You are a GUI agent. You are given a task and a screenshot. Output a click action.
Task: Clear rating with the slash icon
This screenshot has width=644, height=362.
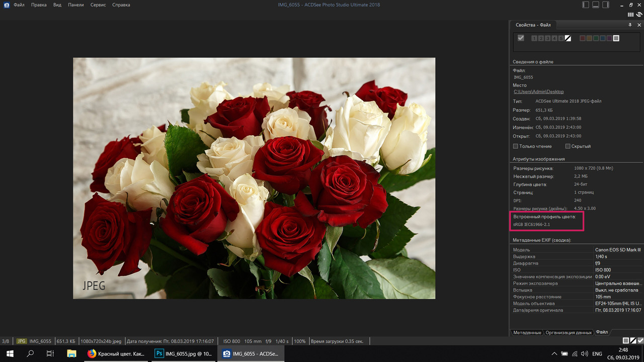[568, 38]
